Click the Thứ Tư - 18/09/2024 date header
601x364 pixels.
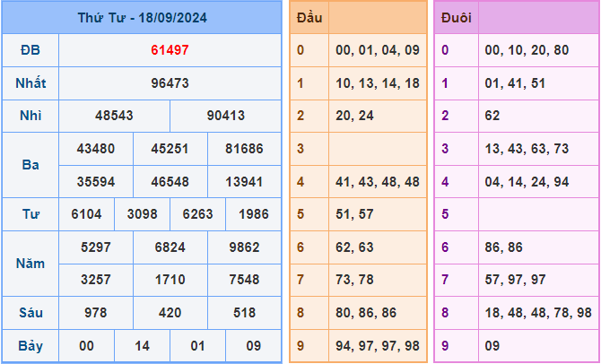142,17
